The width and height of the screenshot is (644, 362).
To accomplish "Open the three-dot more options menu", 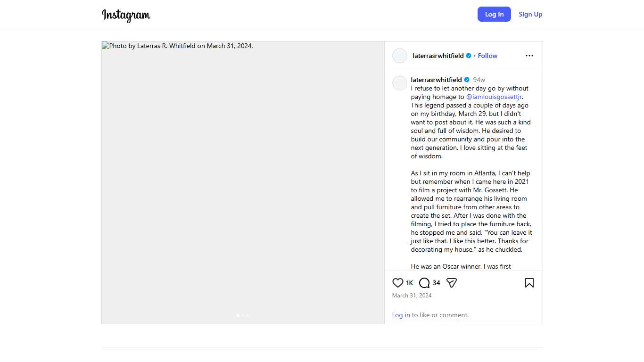I will tap(529, 56).
